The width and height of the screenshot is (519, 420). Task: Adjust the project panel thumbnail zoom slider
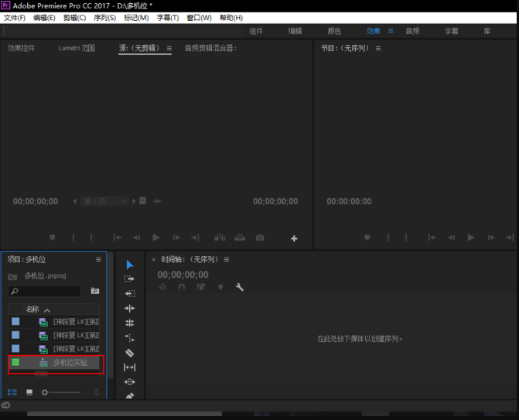46,393
